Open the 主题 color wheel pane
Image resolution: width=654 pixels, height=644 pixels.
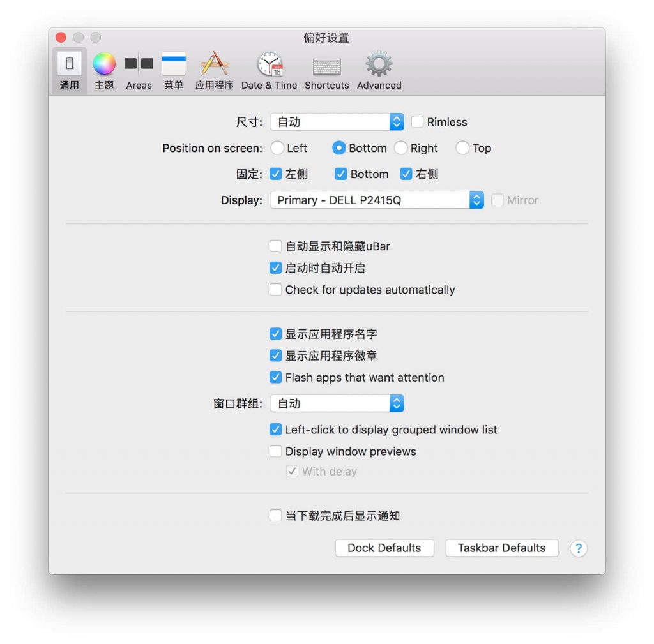pos(104,70)
